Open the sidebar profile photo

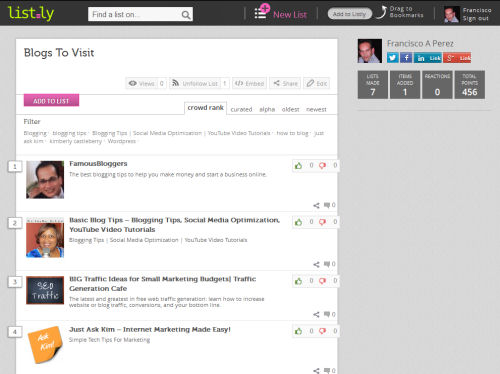click(x=370, y=51)
